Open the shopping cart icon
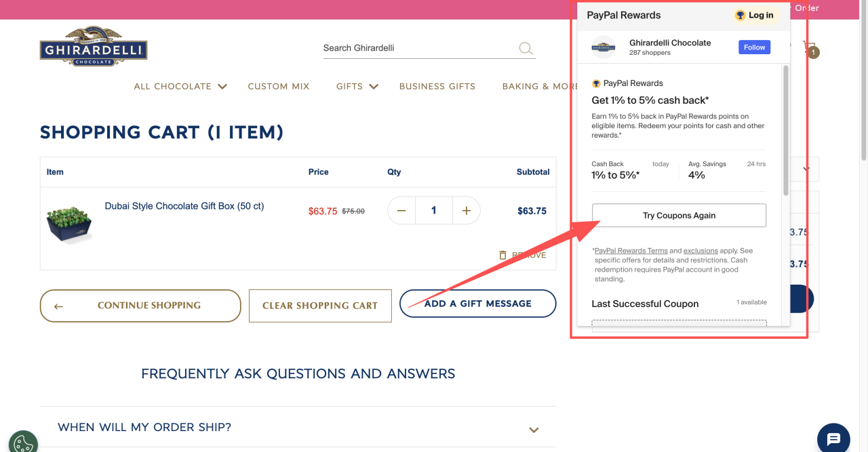 click(x=808, y=44)
